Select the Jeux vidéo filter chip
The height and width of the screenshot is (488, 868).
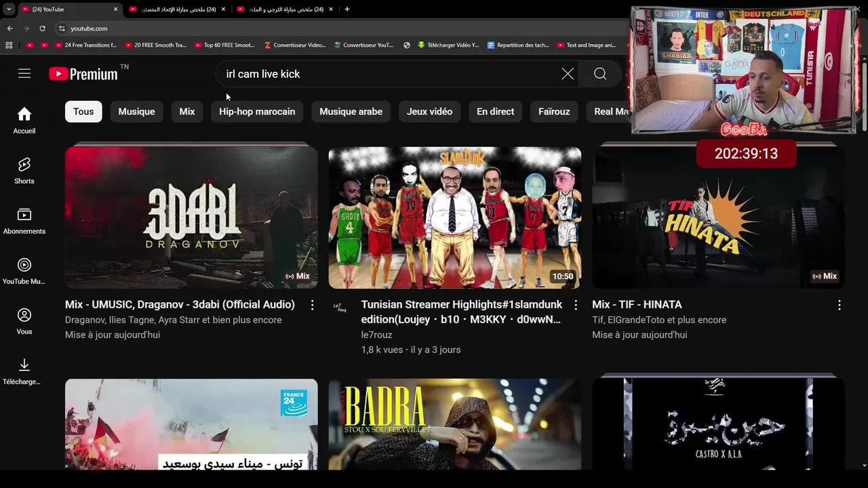coord(429,112)
